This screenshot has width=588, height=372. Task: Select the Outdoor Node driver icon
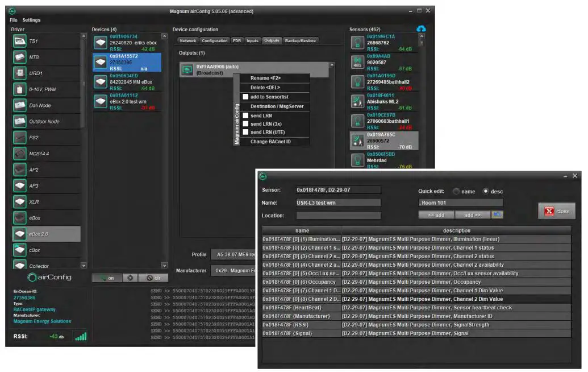click(x=19, y=122)
